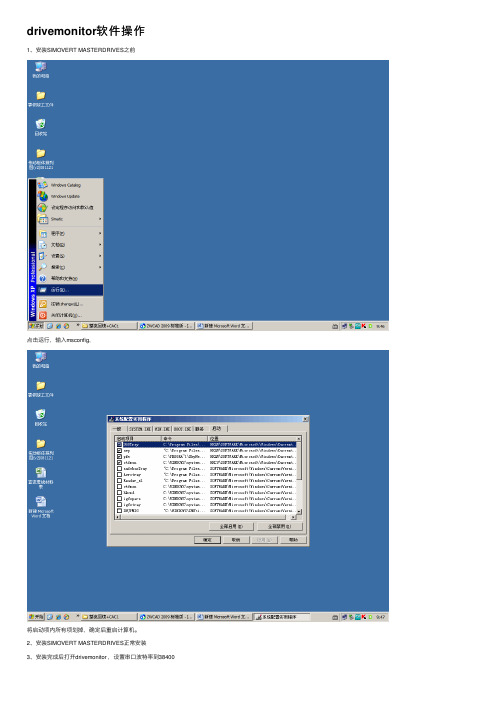Image resolution: width=504 pixels, height=713 pixels.
Task: Uncheck the checked ctfmon startup item
Action: [120, 462]
